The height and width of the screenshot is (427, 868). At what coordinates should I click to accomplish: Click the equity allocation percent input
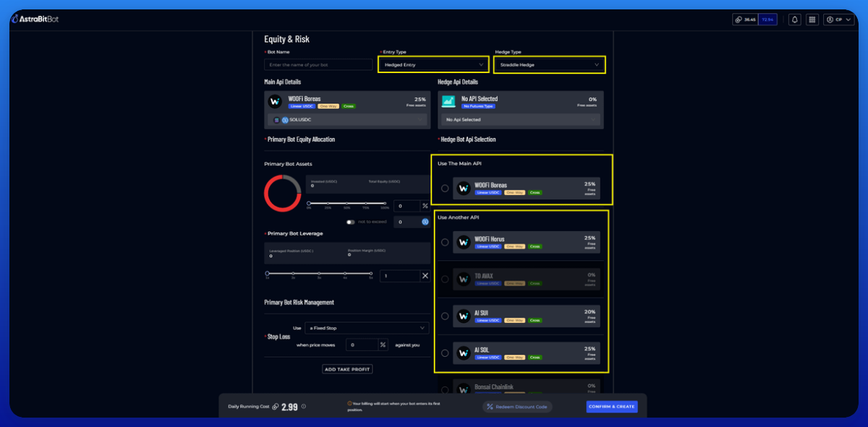point(407,206)
